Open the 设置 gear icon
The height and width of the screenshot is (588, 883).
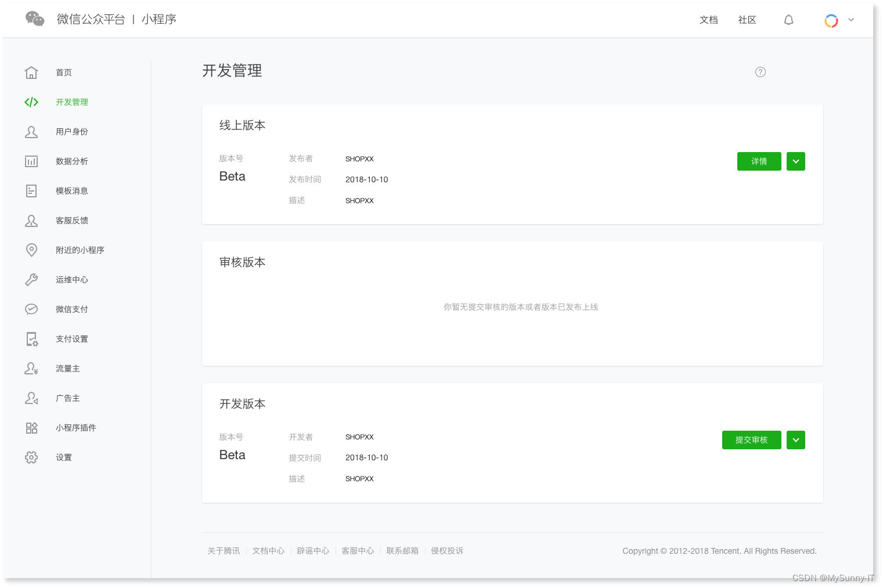31,457
